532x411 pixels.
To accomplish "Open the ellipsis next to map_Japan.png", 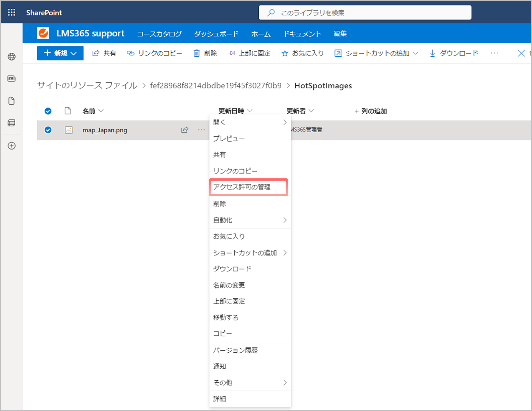I will (201, 130).
